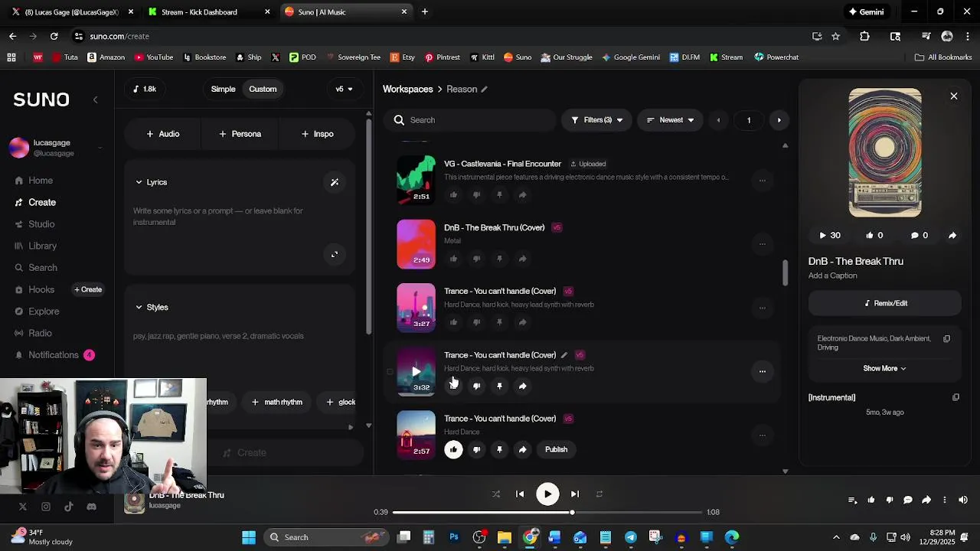Go to the next page of songs

point(779,120)
